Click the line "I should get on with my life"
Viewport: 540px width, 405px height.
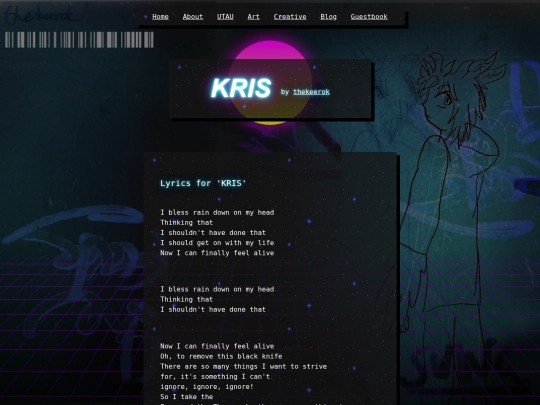[217, 243]
